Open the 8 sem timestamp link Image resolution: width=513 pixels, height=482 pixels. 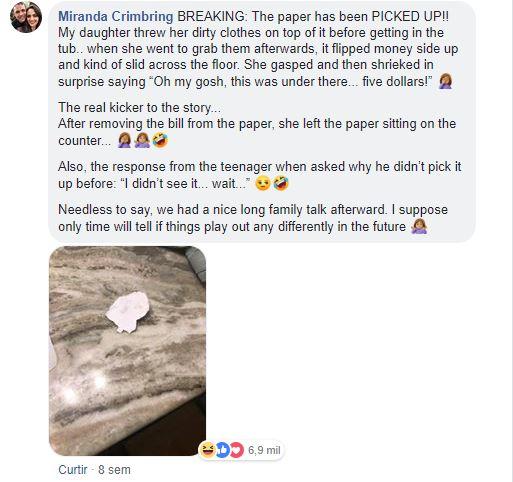[x=114, y=470]
